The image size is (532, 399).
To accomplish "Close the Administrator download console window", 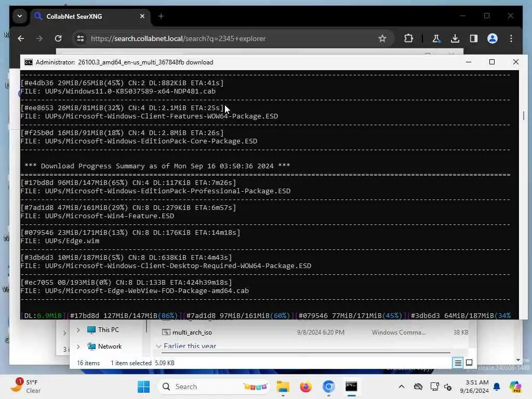I will point(516,62).
